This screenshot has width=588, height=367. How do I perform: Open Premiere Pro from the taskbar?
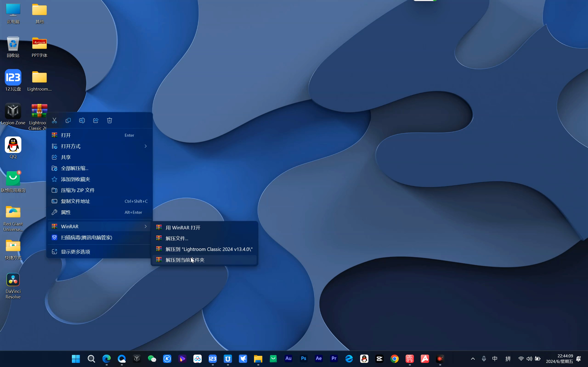coord(334,359)
